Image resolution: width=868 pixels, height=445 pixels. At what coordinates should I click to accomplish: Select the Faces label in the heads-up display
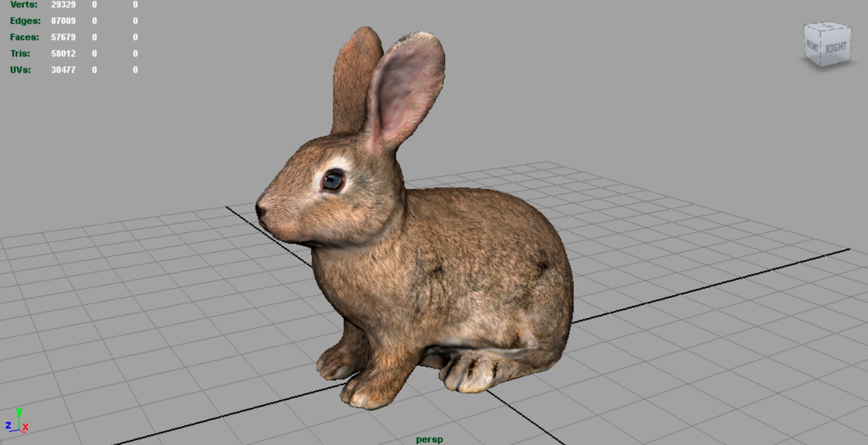click(x=24, y=37)
